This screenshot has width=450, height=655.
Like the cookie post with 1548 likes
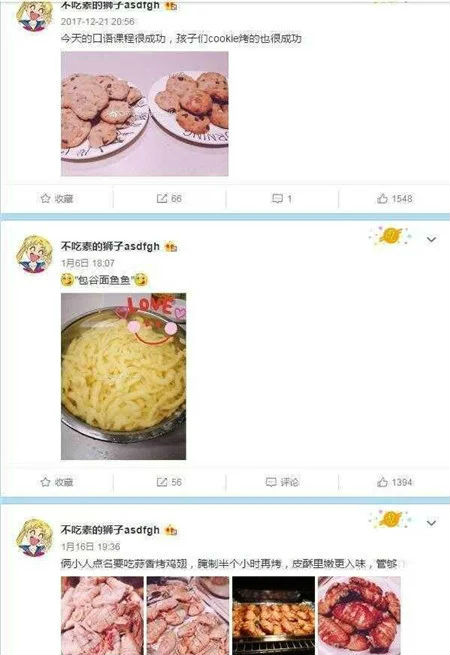click(x=394, y=198)
